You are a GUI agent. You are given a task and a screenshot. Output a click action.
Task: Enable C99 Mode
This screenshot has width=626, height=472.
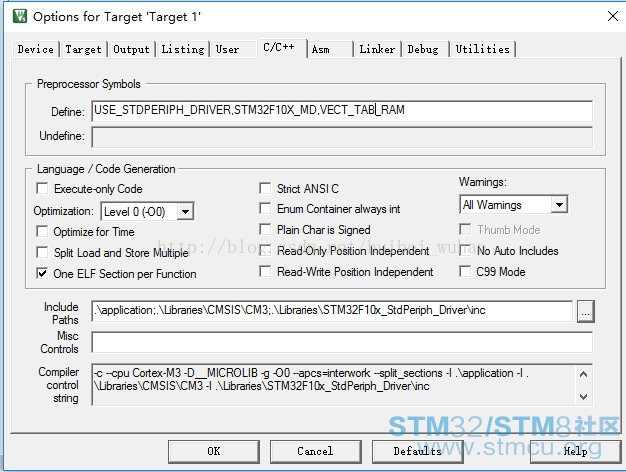pos(465,272)
